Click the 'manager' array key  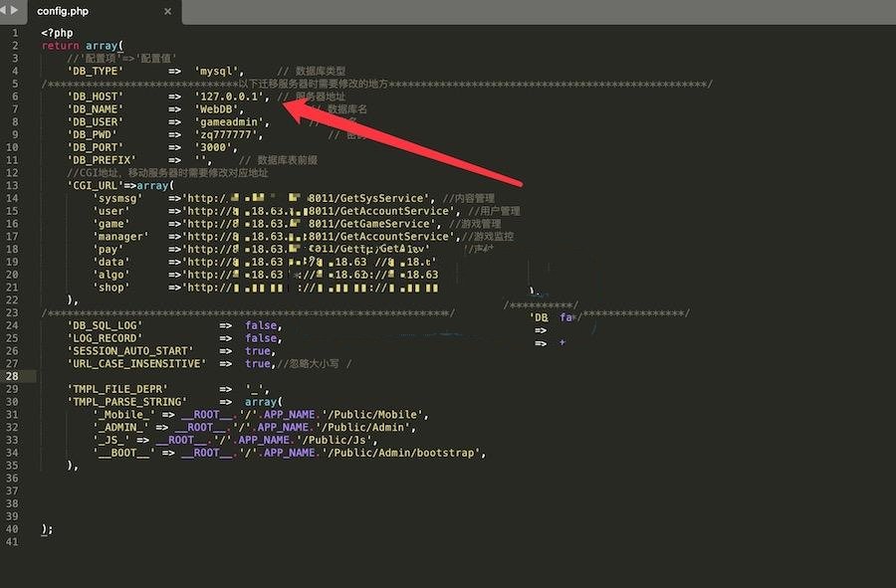(120, 237)
